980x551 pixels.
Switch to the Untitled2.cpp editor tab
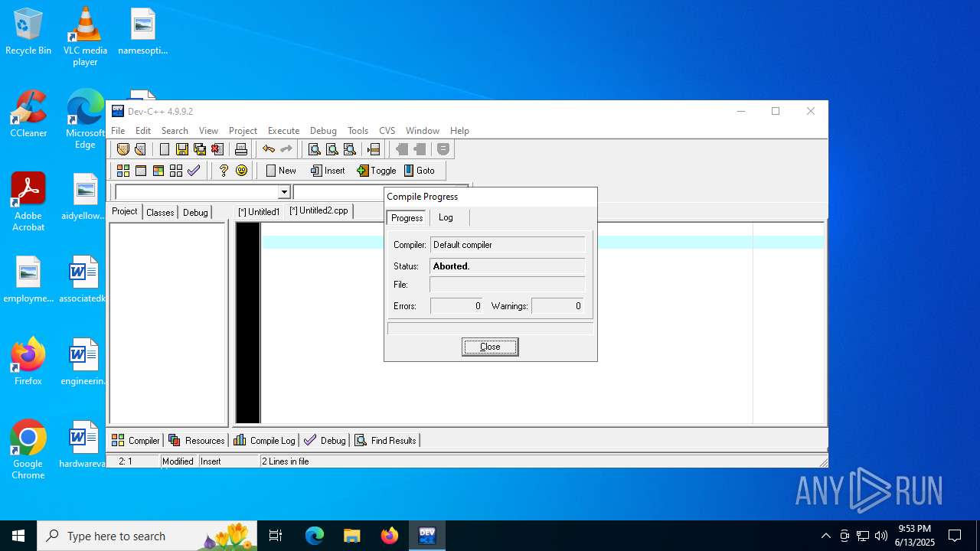[x=318, y=210]
